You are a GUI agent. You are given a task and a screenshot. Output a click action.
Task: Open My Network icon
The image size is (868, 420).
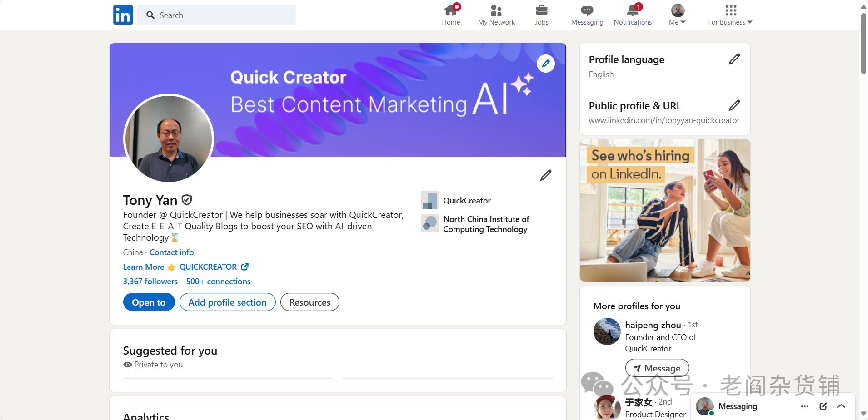pyautogui.click(x=496, y=10)
